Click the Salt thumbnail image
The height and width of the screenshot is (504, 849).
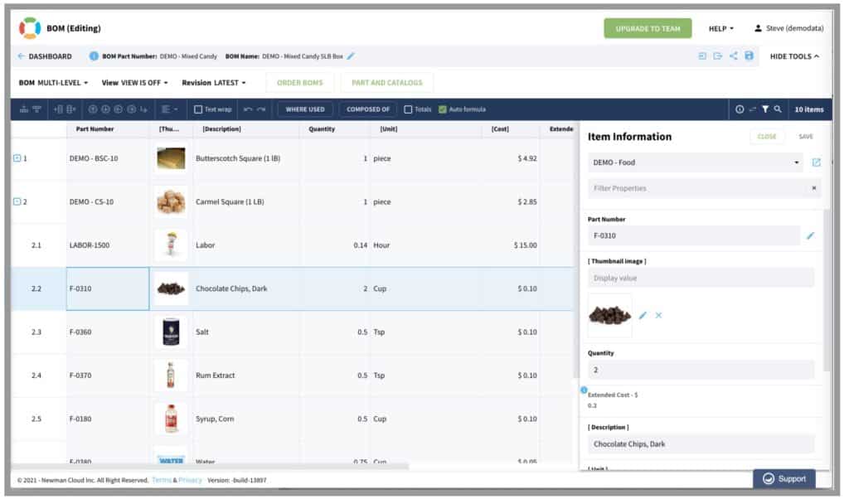[171, 332]
